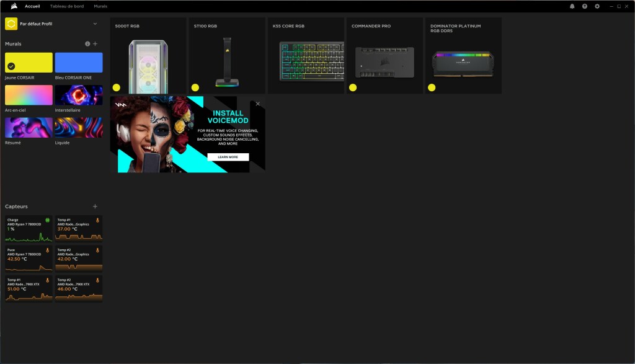
Task: Open the notifications bell icon
Action: [572, 6]
